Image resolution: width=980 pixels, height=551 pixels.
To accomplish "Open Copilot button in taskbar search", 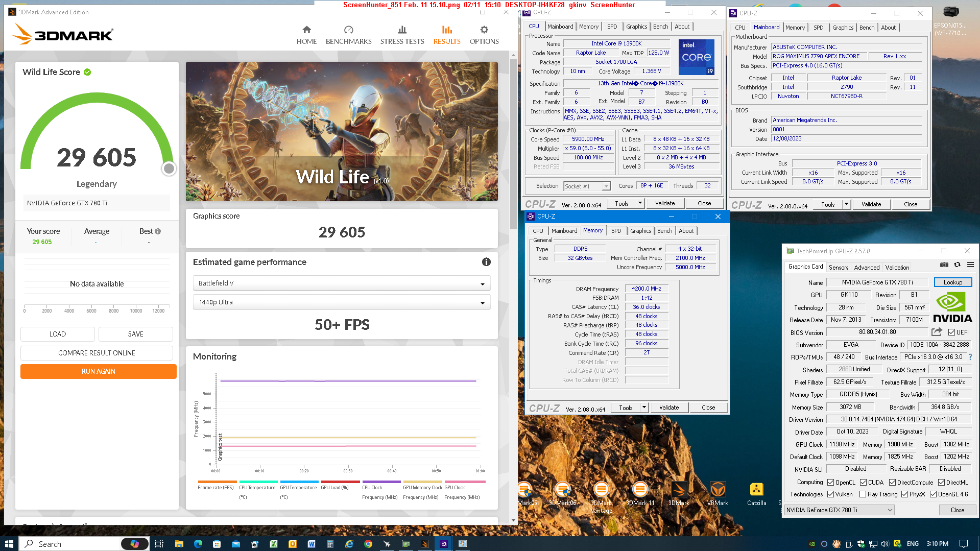I will [135, 544].
